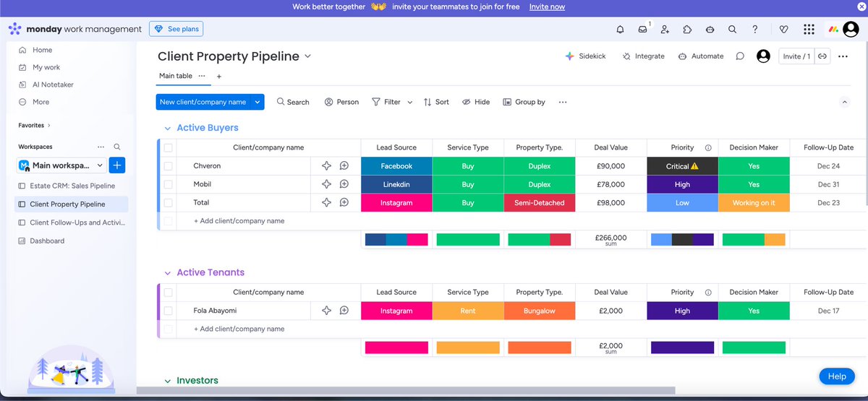The image size is (868, 401).
Task: Collapse the Investors group
Action: pyautogui.click(x=167, y=381)
